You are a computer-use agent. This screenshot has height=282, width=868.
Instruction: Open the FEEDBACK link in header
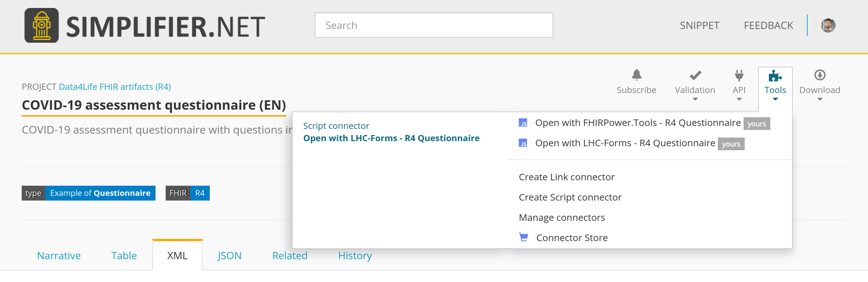769,25
